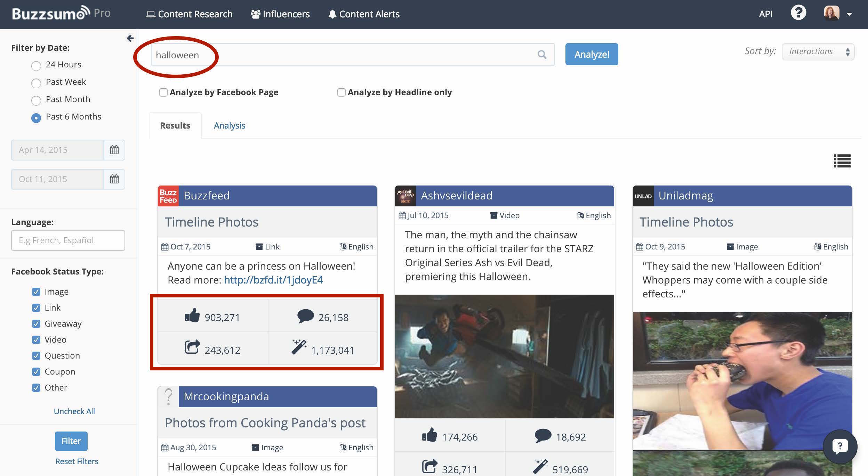Open the Uniladmag burger photo
The width and height of the screenshot is (868, 476).
tap(742, 381)
